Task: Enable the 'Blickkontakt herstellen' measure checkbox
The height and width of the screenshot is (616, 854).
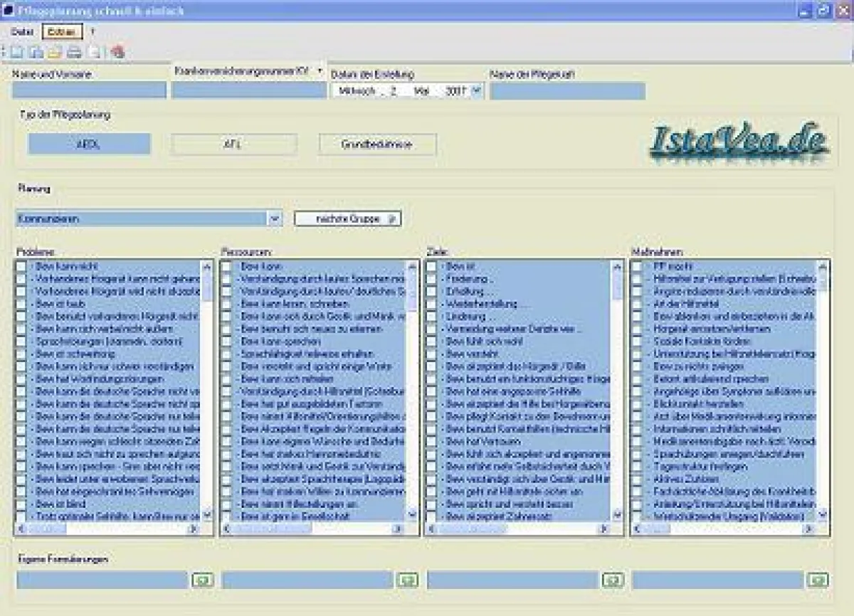Action: 637,403
